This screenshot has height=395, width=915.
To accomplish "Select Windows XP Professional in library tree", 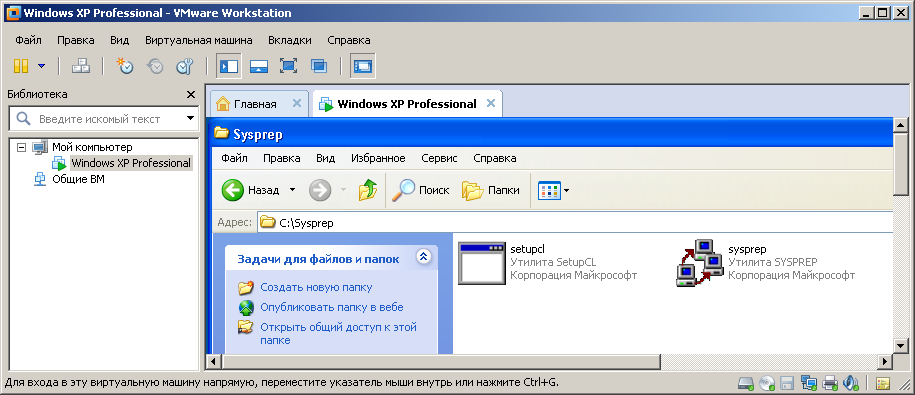I will [131, 163].
